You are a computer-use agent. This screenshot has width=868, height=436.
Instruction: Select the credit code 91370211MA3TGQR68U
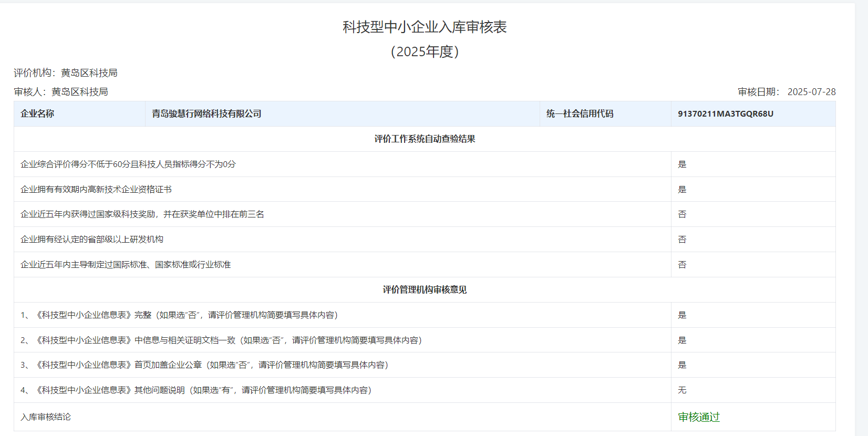click(x=725, y=114)
